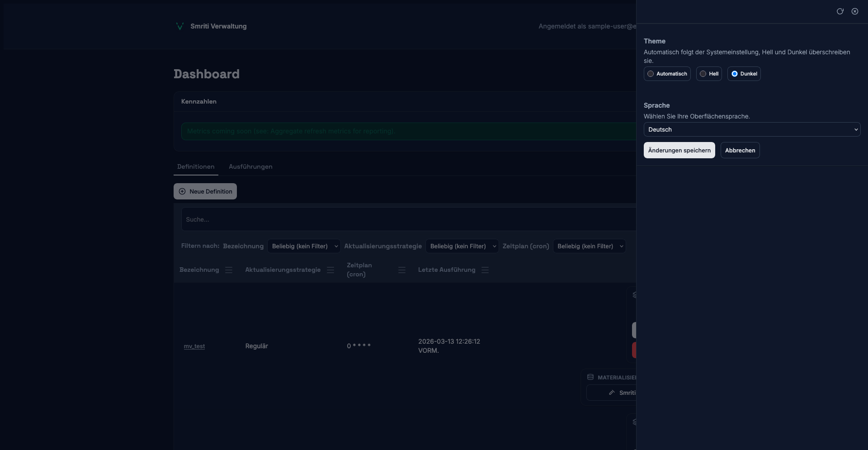Select the Automatisch theme option
Viewport: 868px width, 450px height.
667,74
